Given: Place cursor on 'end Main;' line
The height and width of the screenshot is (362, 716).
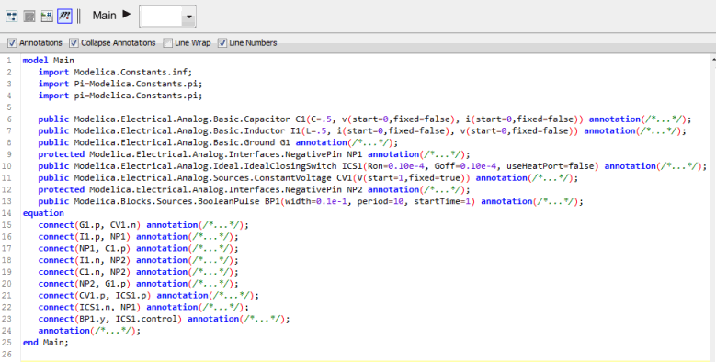Looking at the screenshot, I should pos(45,342).
